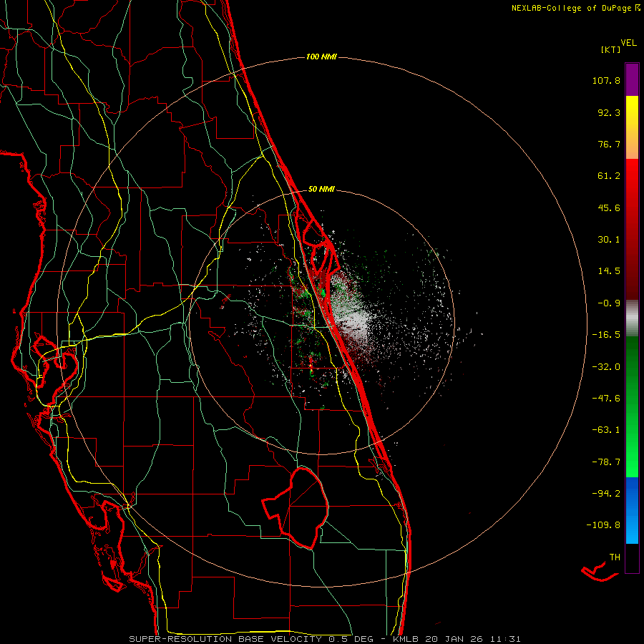Select the 61.2 legend value
Screen dimensions: 644x644
tap(609, 176)
